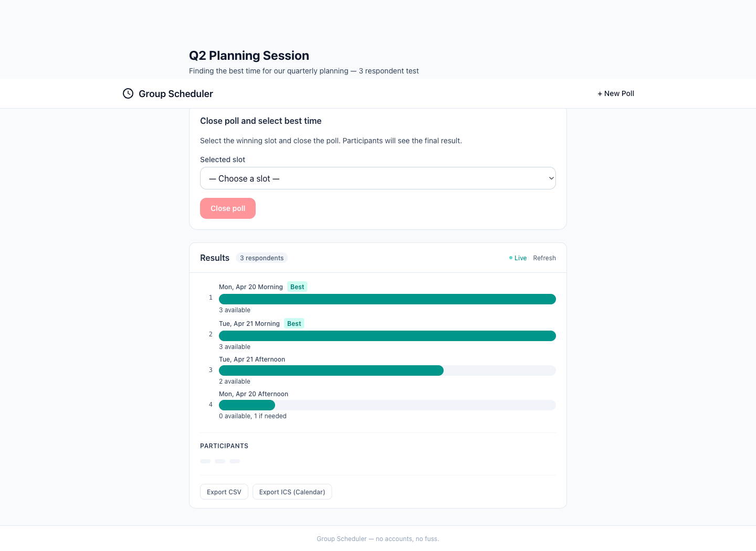Click the chevron arrow of slot selector
Image resolution: width=756 pixels, height=551 pixels.
[551, 178]
